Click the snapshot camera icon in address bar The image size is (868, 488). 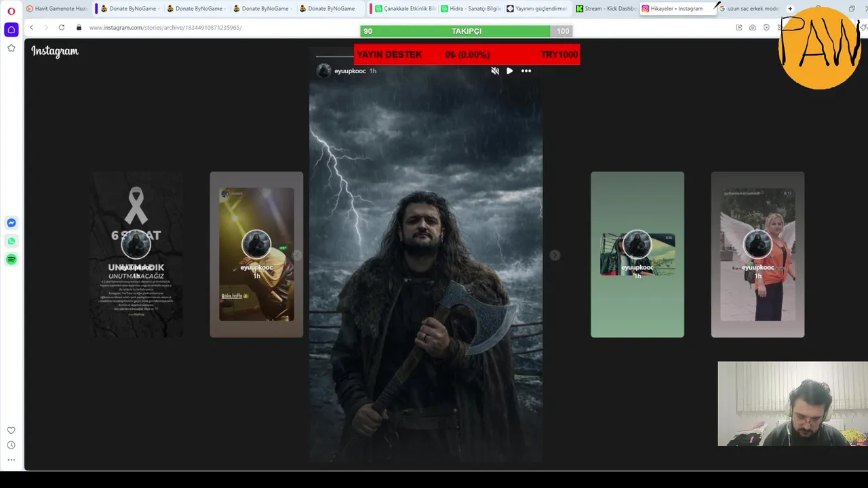(753, 28)
